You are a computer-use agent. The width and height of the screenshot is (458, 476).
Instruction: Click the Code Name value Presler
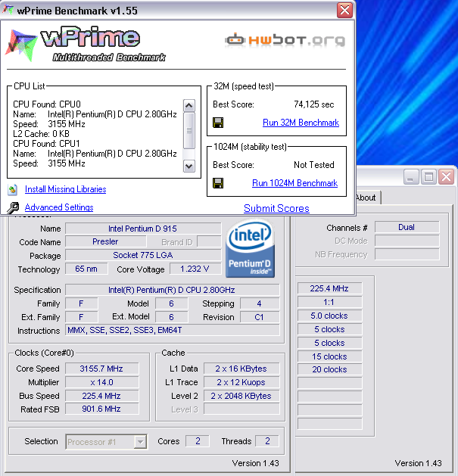[105, 241]
